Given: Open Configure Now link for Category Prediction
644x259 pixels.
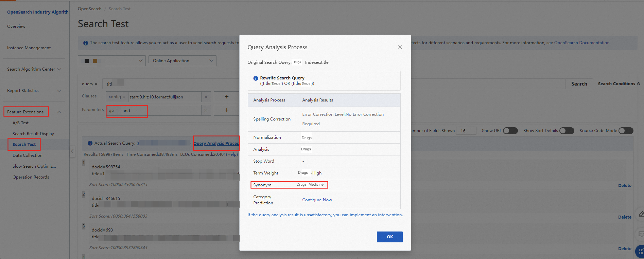Looking at the screenshot, I should coord(317,200).
